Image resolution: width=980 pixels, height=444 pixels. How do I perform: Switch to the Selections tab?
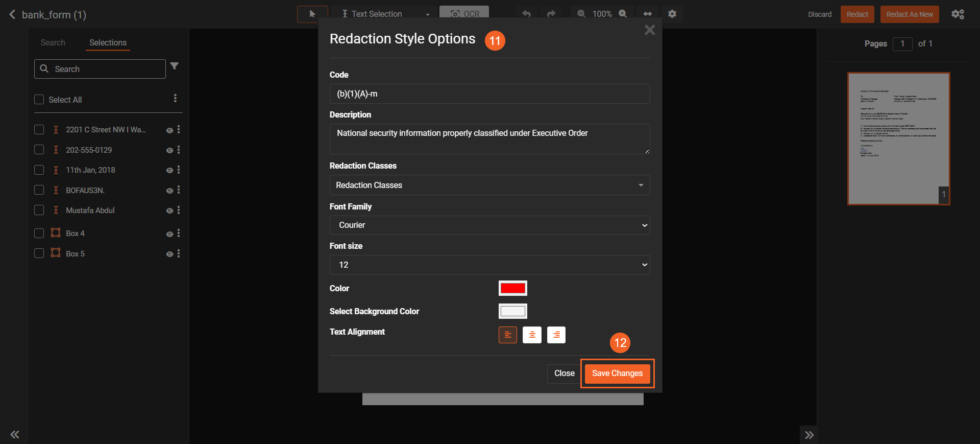pos(108,42)
